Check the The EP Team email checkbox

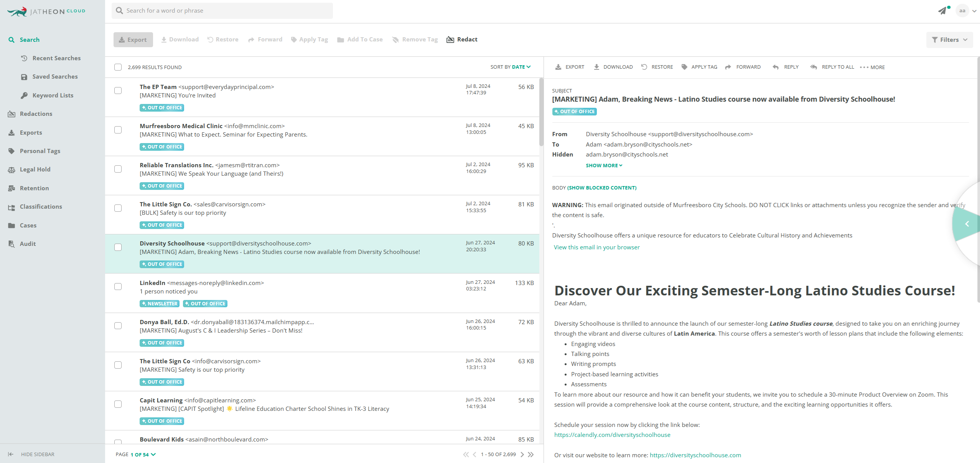click(x=118, y=91)
